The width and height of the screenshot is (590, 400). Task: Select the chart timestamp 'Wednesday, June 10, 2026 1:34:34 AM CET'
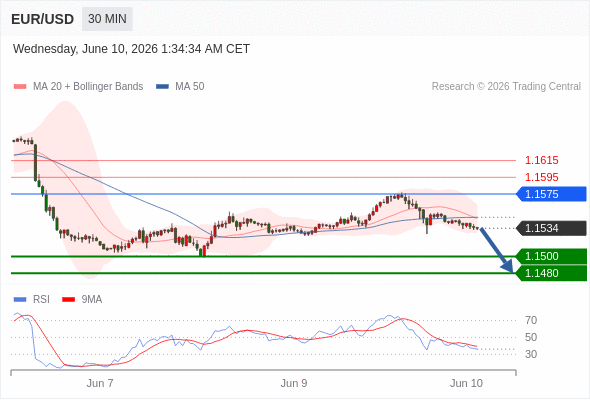click(131, 49)
